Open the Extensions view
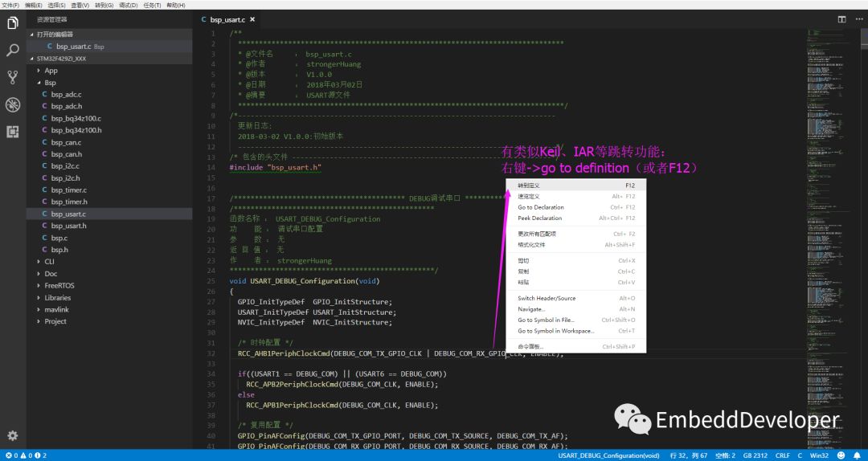 pos(13,132)
